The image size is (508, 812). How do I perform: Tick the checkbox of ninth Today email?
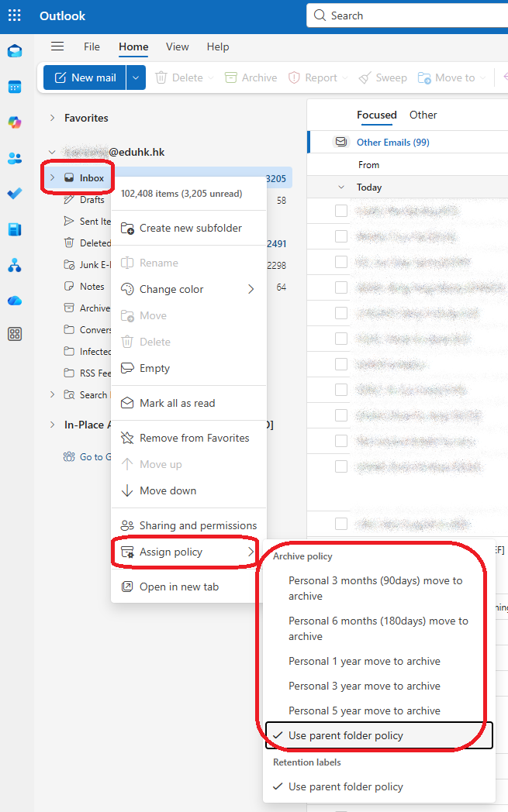341,415
